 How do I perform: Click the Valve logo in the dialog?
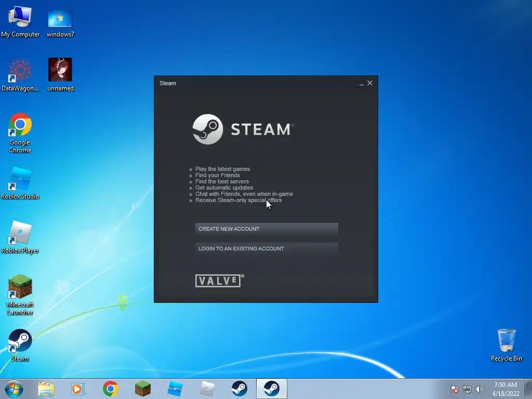[x=220, y=281]
